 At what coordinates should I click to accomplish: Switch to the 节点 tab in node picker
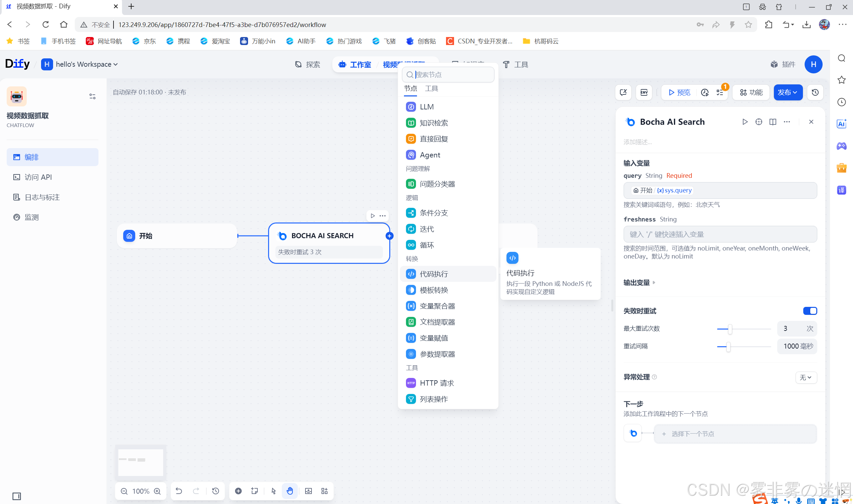[410, 88]
